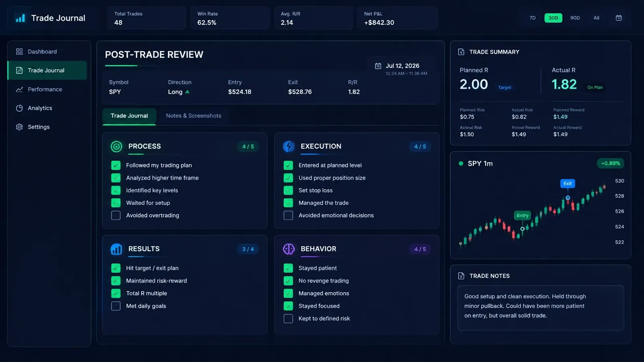Image resolution: width=644 pixels, height=362 pixels.
Task: Check the Kept to defined risk checkbox
Action: pos(288,319)
